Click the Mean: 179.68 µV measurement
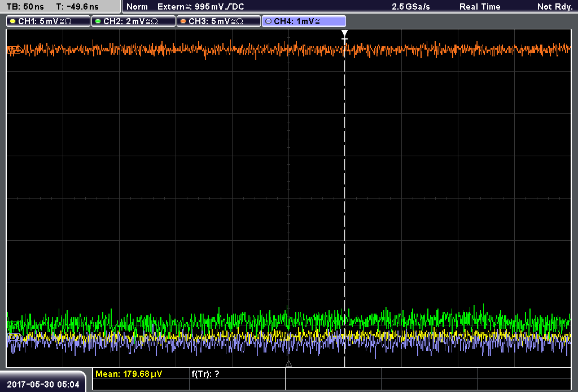Image resolution: width=578 pixels, height=392 pixels. coord(129,374)
